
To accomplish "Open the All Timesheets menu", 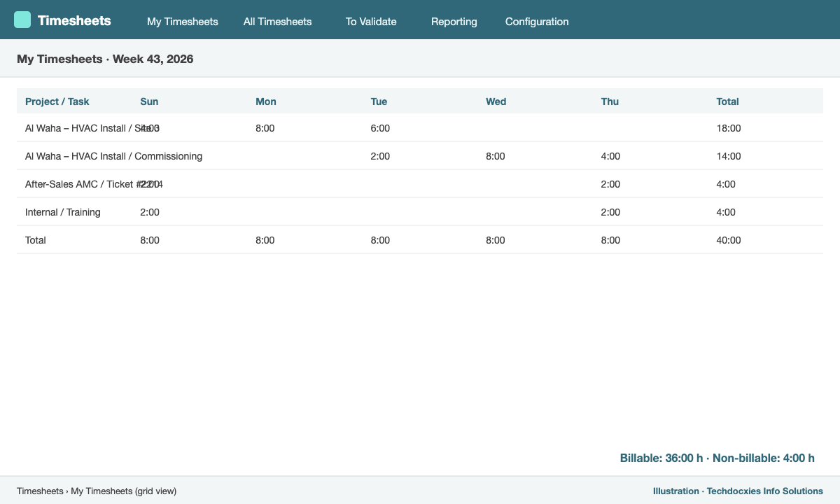I will pyautogui.click(x=277, y=22).
